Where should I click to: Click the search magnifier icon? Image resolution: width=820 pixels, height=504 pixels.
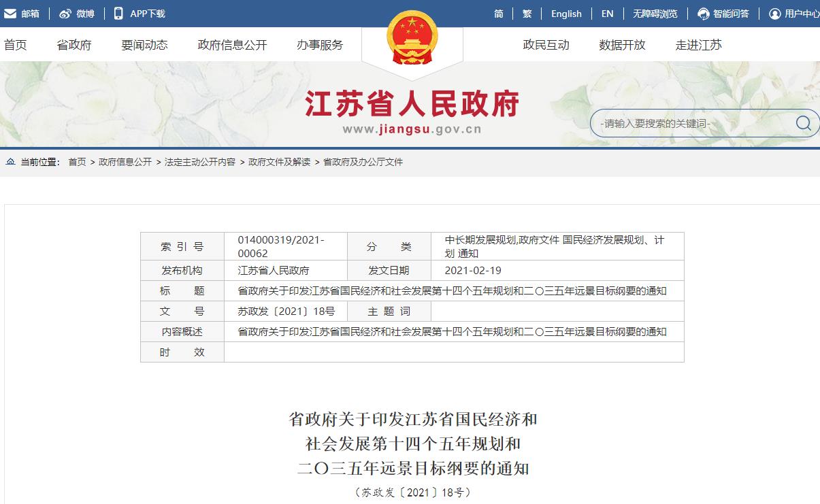pyautogui.click(x=804, y=123)
